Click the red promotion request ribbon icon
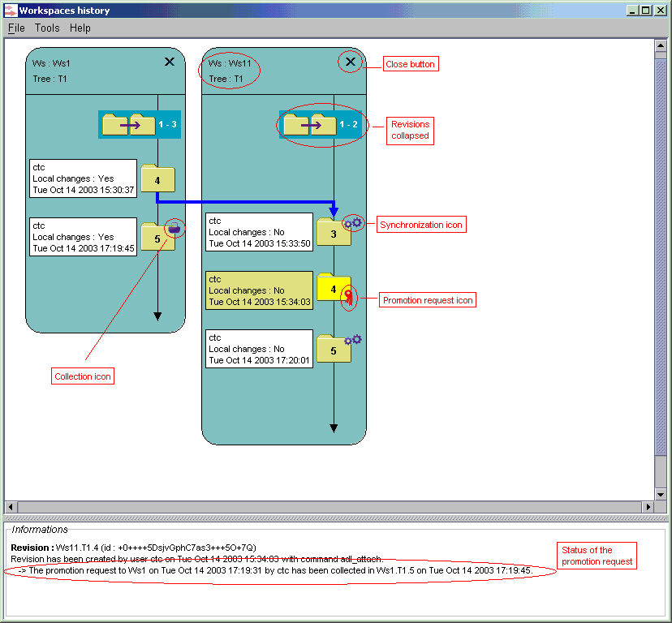 pyautogui.click(x=349, y=297)
